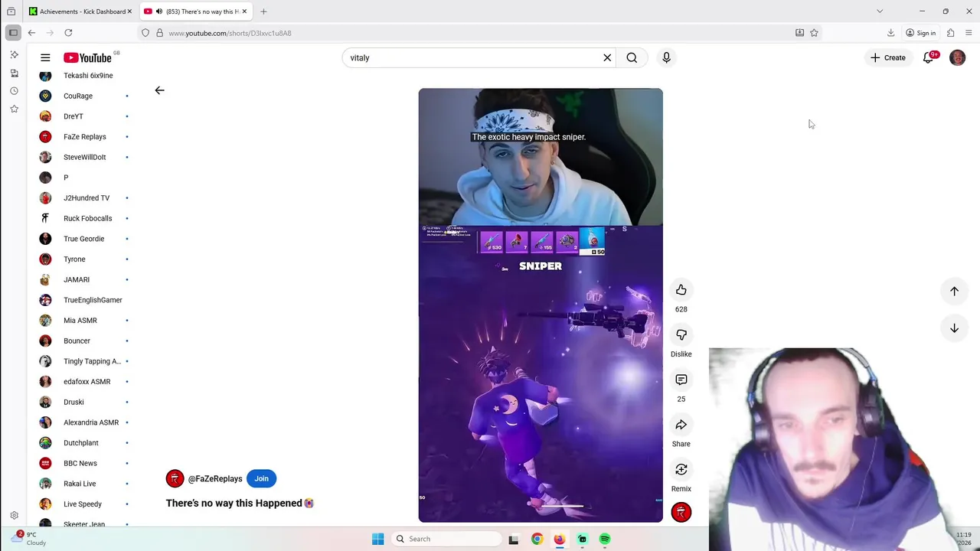980x551 pixels.
Task: Go to previous Short
Action: (954, 291)
